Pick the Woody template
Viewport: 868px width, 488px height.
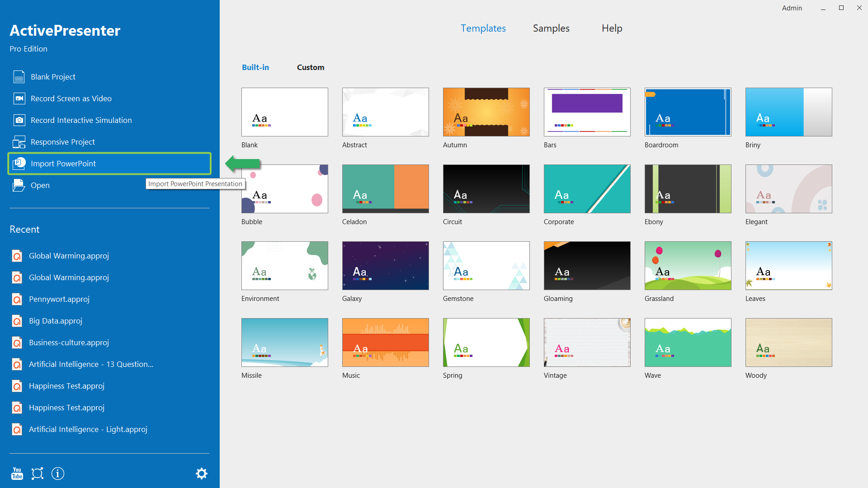[x=789, y=343]
